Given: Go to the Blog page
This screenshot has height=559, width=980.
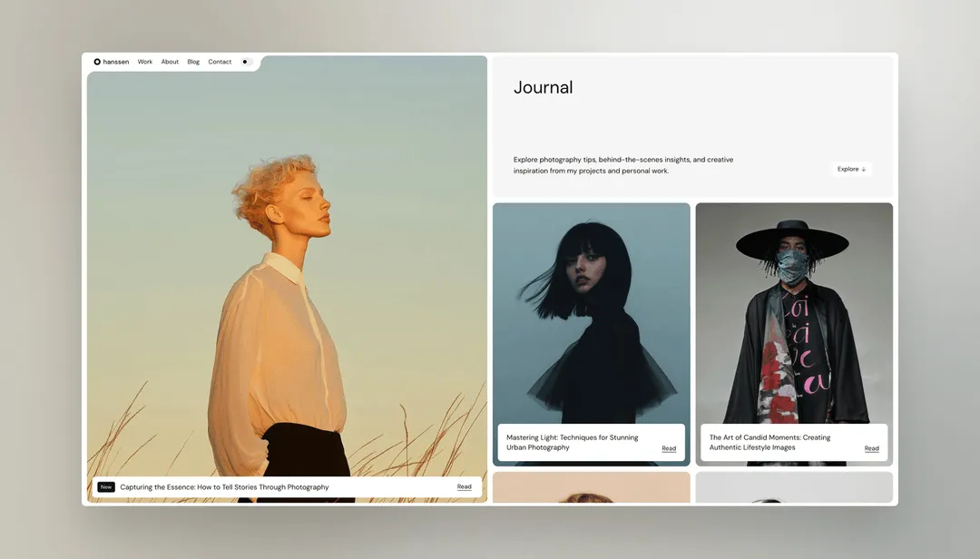Looking at the screenshot, I should pyautogui.click(x=194, y=62).
